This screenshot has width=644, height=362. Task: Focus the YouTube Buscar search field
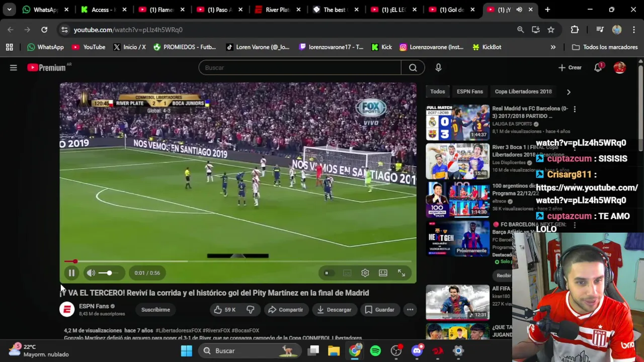point(300,67)
